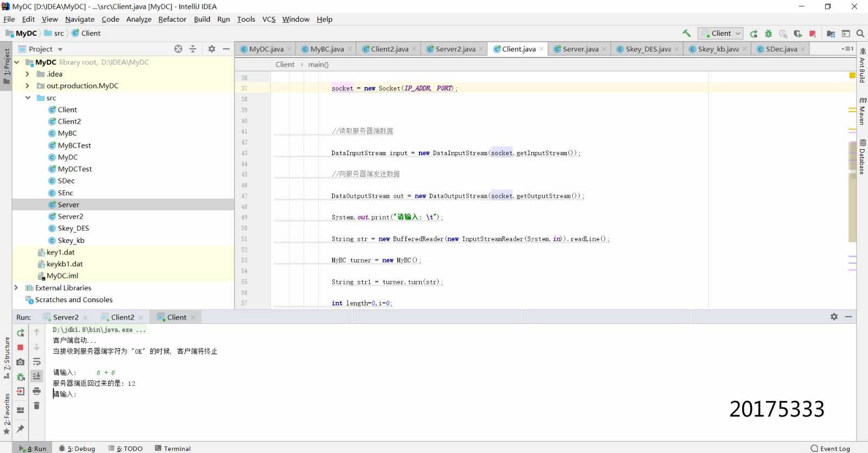The image size is (868, 453).
Task: Click the red Stop icon in top toolbar
Action: pos(813,34)
